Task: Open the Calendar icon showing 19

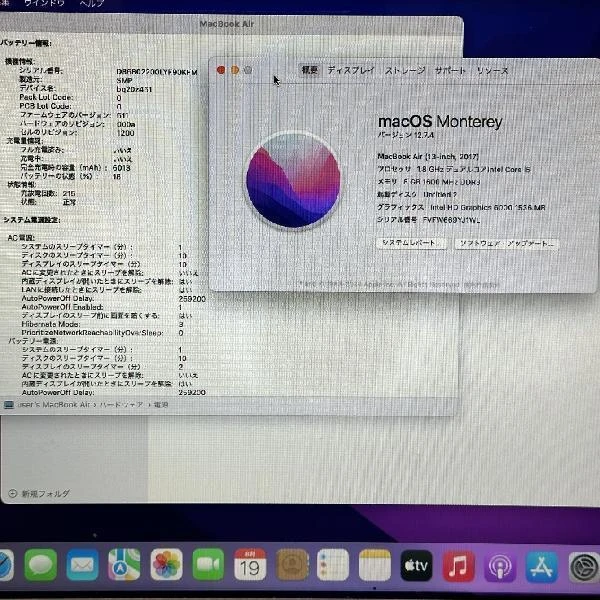Action: pyautogui.click(x=250, y=565)
